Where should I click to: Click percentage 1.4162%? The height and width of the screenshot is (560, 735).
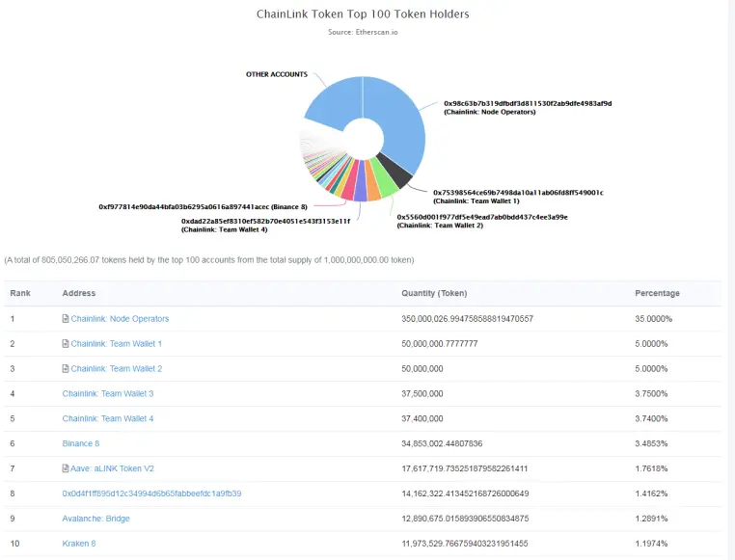[651, 493]
